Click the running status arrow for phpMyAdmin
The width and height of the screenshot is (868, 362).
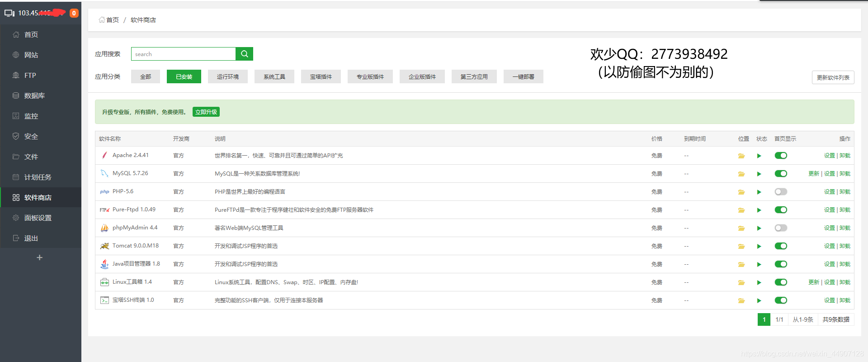coord(759,228)
